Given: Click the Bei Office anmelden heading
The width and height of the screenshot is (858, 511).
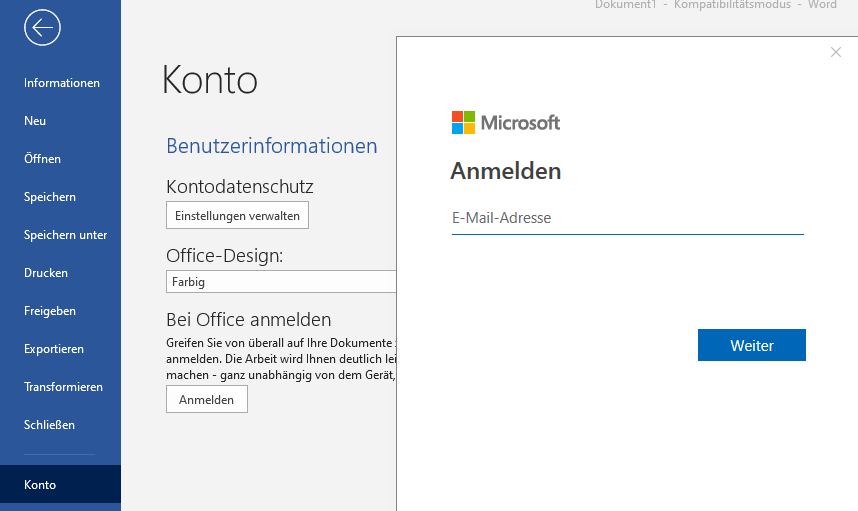Looking at the screenshot, I should point(249,320).
